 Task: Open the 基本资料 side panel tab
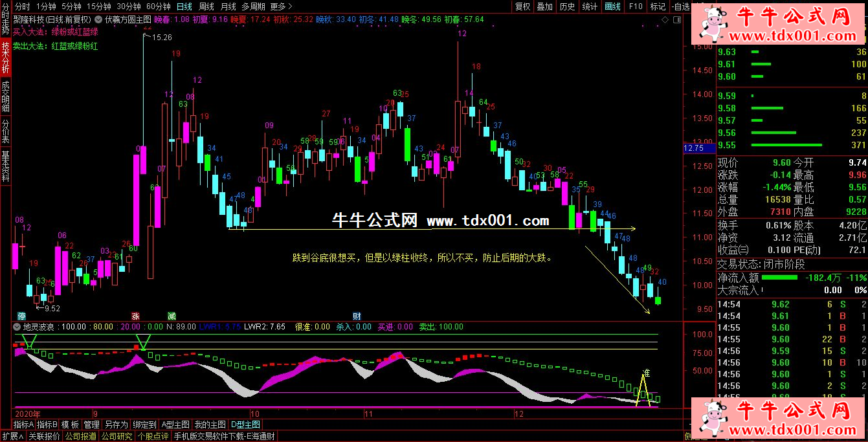click(5, 167)
